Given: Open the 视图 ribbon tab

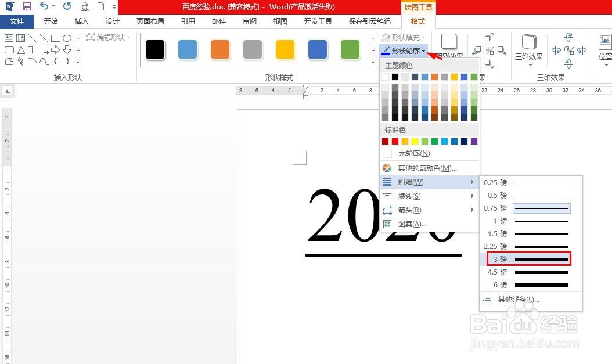Looking at the screenshot, I should [280, 21].
